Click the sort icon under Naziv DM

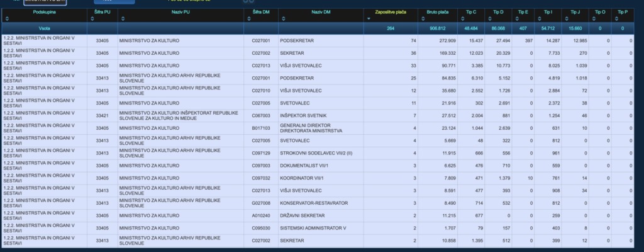282,19
